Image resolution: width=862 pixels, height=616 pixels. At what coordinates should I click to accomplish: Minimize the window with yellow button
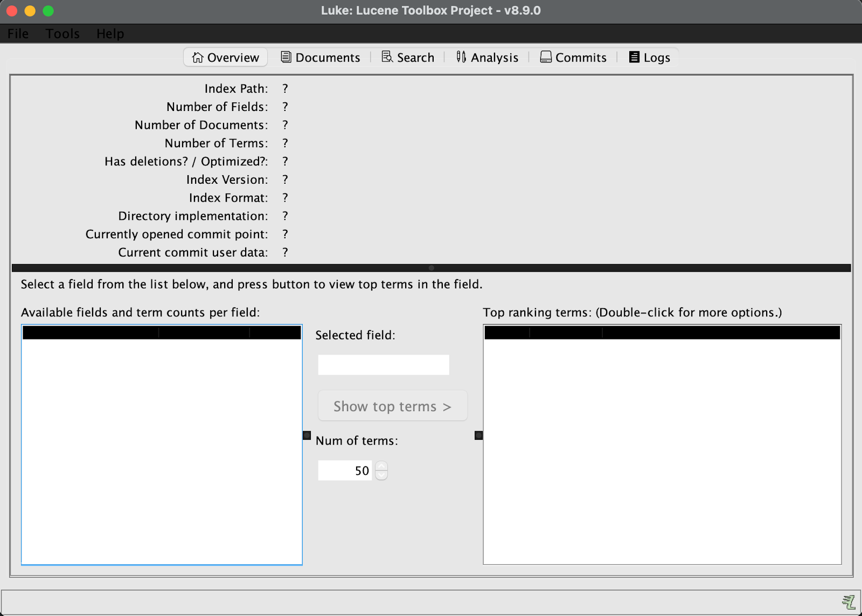coord(30,11)
